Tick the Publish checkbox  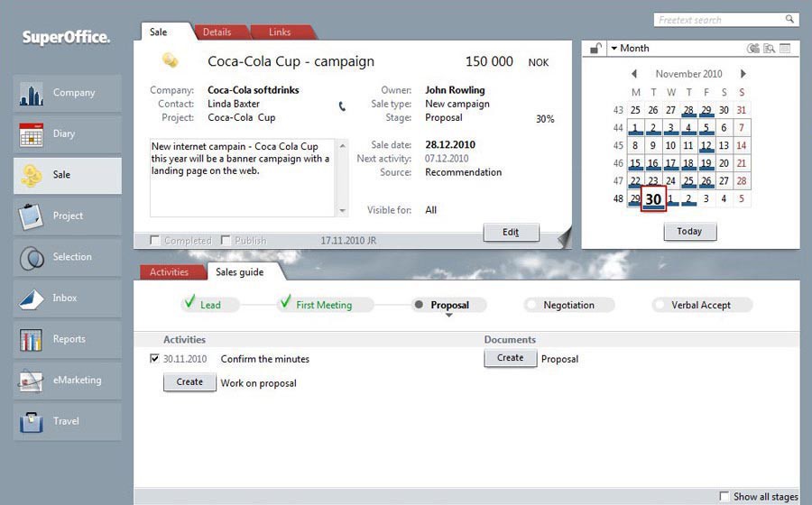(226, 240)
